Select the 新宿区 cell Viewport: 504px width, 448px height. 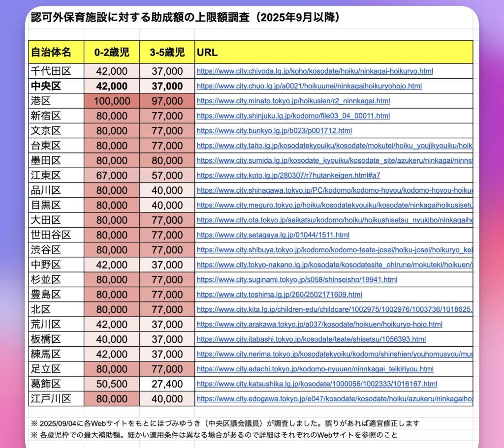[x=56, y=116]
